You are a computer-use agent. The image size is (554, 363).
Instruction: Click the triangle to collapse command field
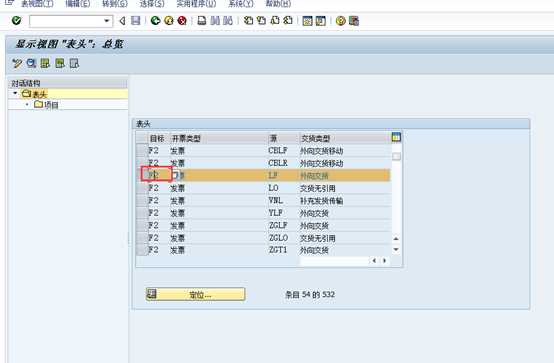coord(122,21)
